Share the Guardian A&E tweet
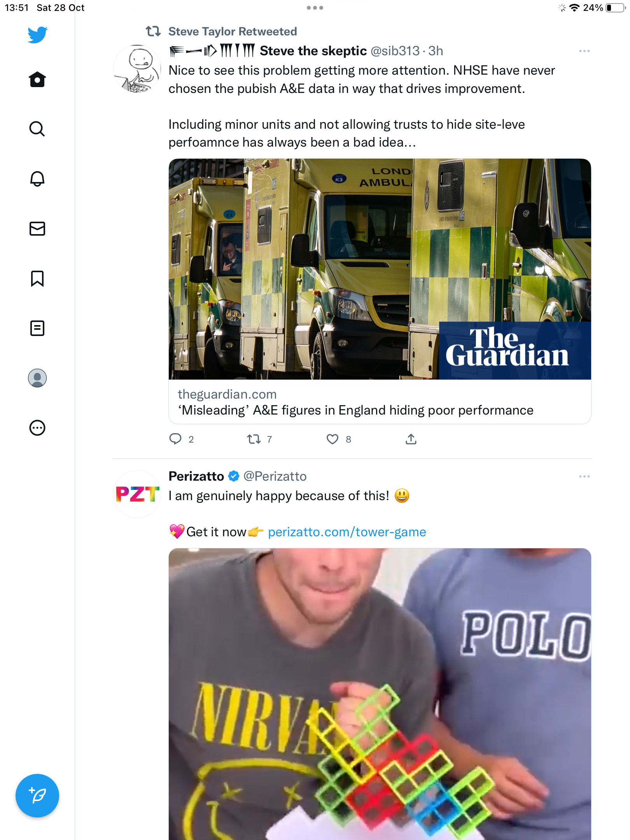Screen dimensions: 630x840 coord(411,439)
